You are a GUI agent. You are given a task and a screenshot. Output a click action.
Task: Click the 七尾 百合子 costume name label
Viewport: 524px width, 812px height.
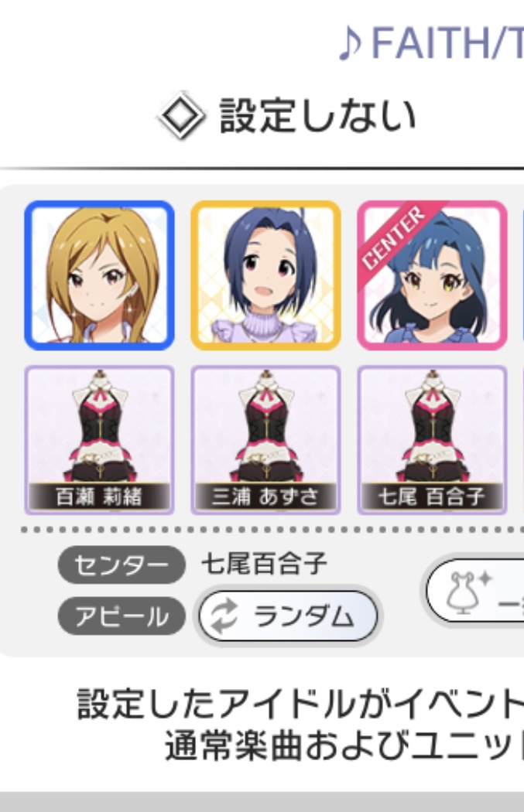432,496
